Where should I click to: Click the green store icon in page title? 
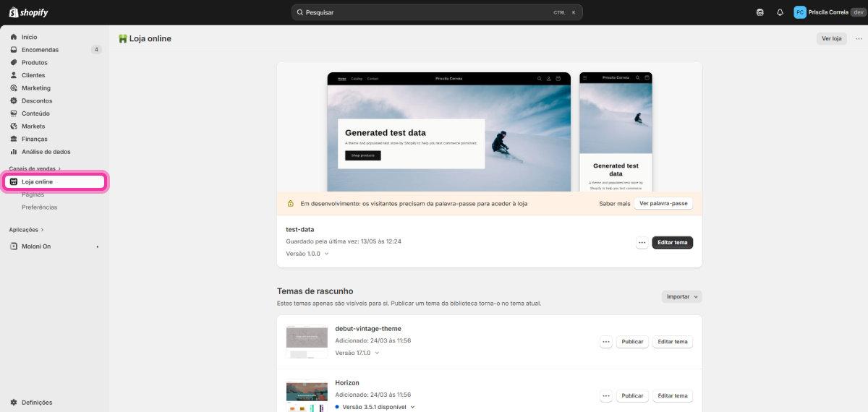coord(123,38)
